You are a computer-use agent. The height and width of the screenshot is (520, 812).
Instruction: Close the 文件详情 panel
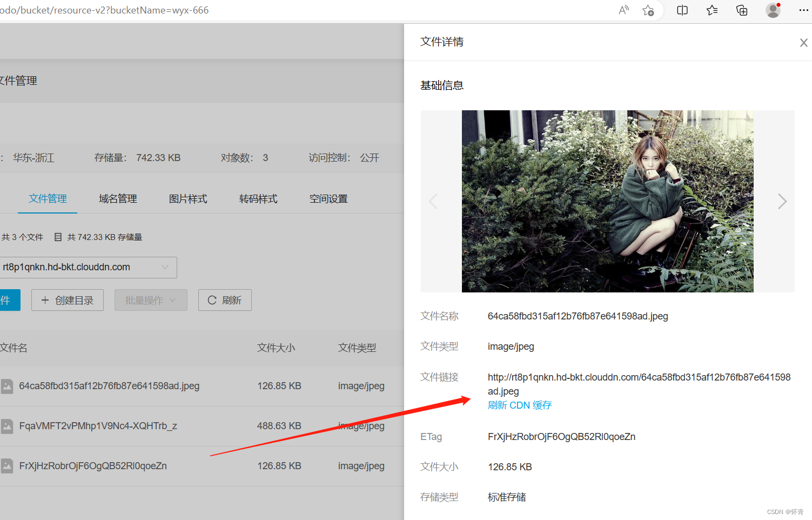click(803, 42)
